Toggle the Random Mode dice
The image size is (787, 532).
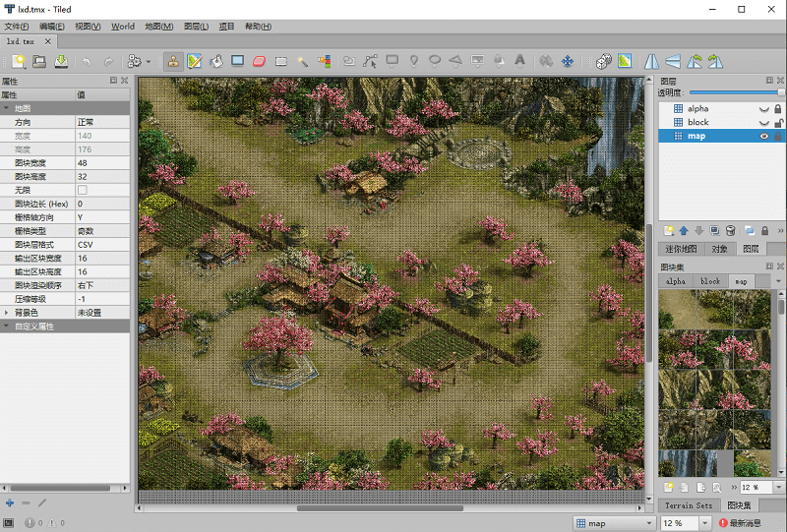click(603, 61)
